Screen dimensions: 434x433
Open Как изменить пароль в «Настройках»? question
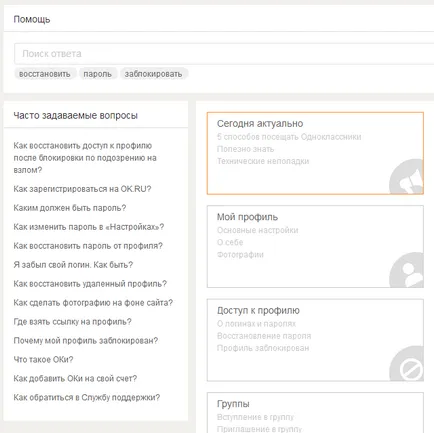pyautogui.click(x=89, y=227)
